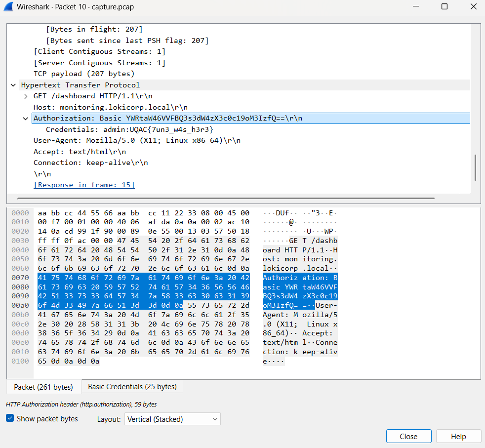Viewport: 485px width, 448px height.
Task: Open the Layout dropdown Vertical (Stacked)
Action: pyautogui.click(x=172, y=419)
